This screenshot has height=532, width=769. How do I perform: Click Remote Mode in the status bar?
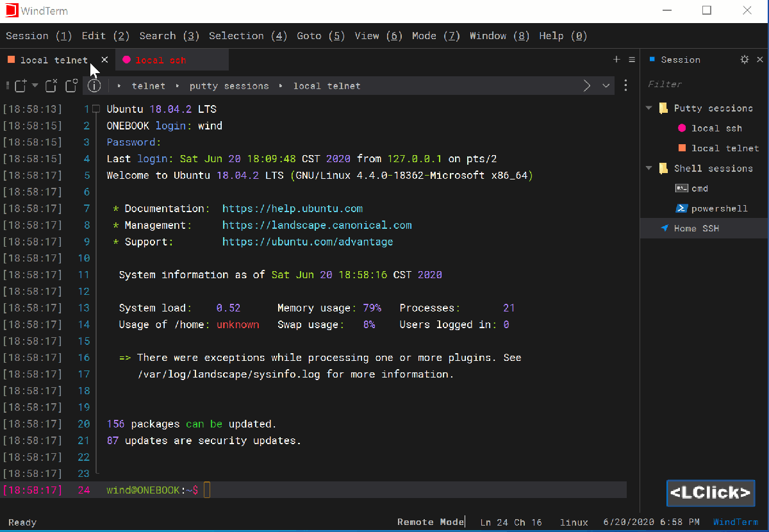pyautogui.click(x=431, y=522)
